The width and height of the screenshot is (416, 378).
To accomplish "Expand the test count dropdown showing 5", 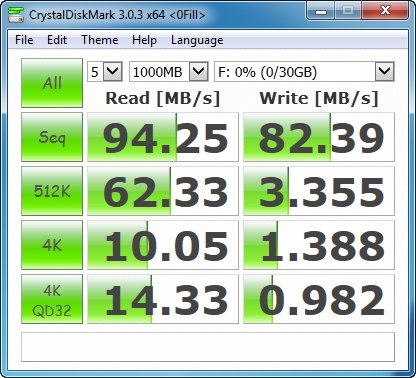I will coord(105,71).
